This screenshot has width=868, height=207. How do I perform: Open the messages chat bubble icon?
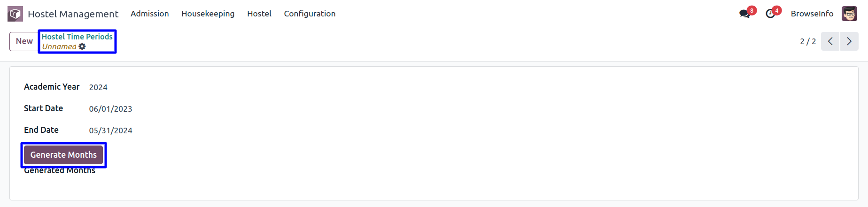[x=744, y=14]
